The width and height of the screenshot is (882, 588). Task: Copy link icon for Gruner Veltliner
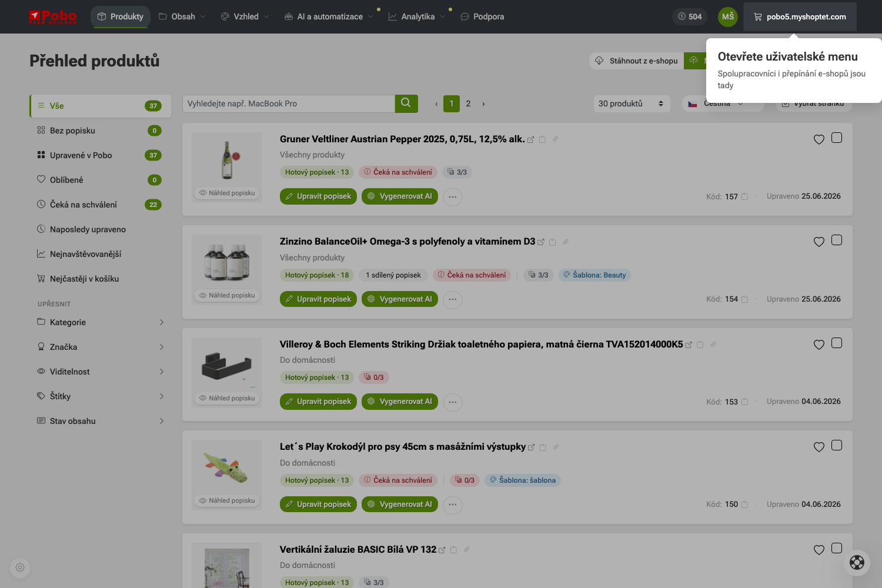555,139
